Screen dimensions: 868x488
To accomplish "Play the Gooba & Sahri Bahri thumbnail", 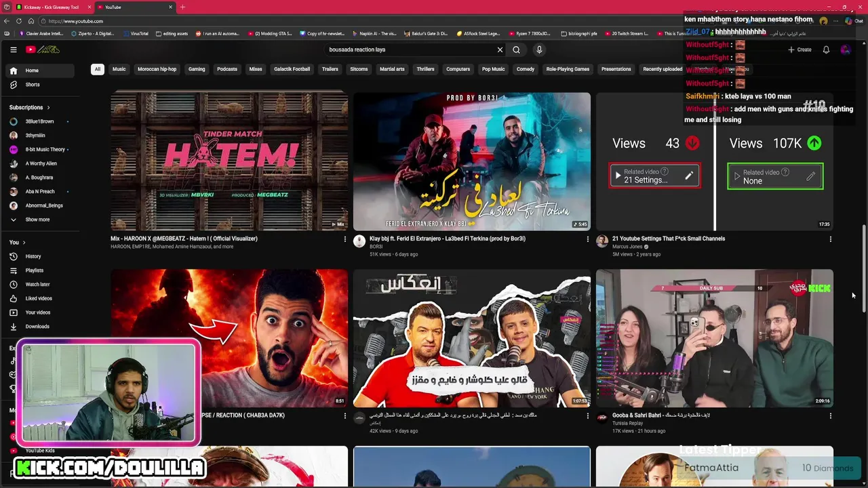I will point(715,338).
